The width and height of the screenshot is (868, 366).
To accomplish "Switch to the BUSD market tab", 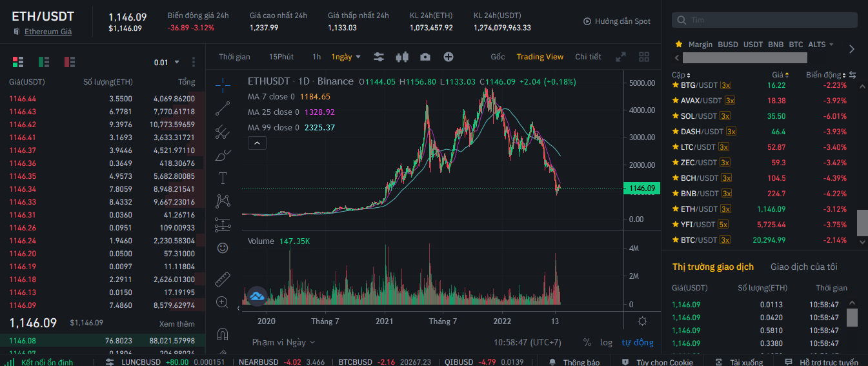I will pyautogui.click(x=728, y=45).
